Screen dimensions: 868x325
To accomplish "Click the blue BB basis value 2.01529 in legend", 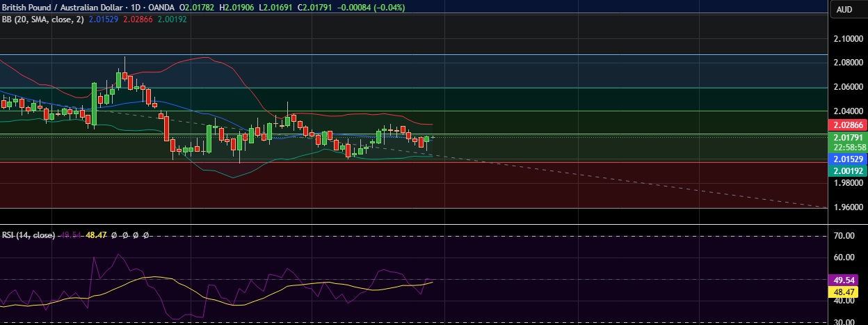I will click(x=103, y=19).
